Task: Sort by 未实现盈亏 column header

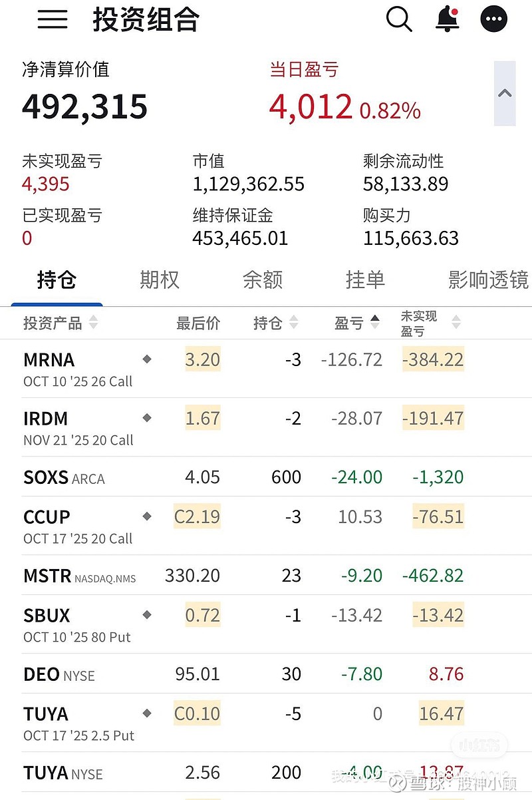Action: tap(430, 323)
